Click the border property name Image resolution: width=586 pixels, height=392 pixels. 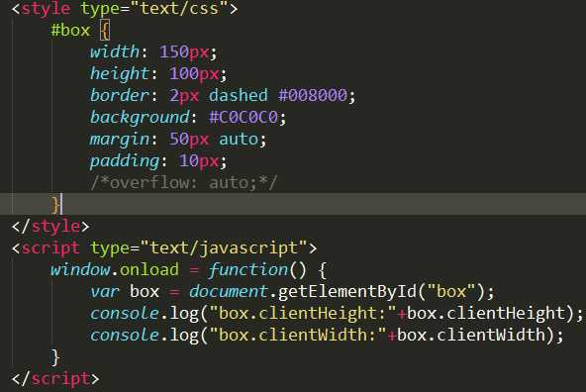[119, 95]
